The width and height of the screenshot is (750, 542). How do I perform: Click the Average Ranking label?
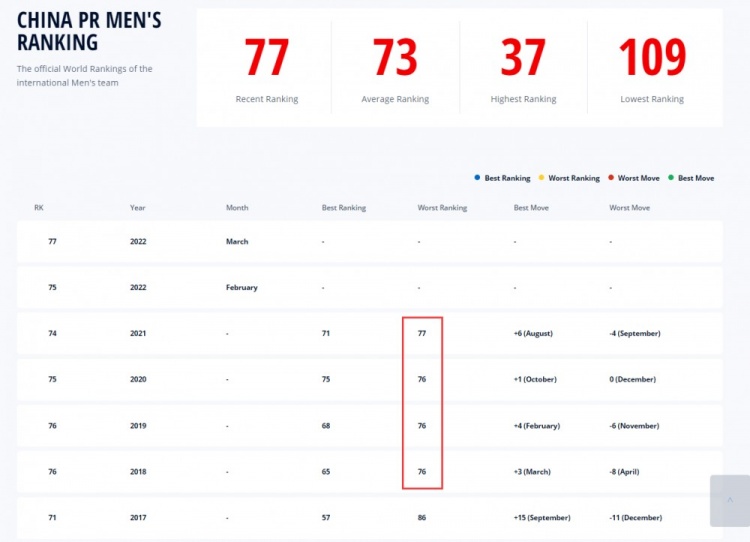coord(395,99)
